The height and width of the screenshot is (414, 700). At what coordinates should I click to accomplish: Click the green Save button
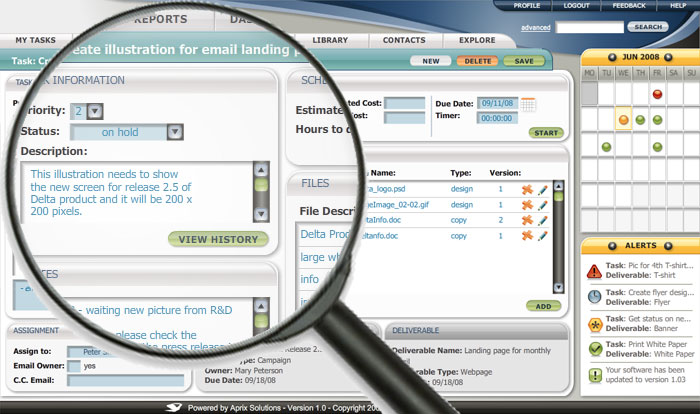pyautogui.click(x=524, y=61)
